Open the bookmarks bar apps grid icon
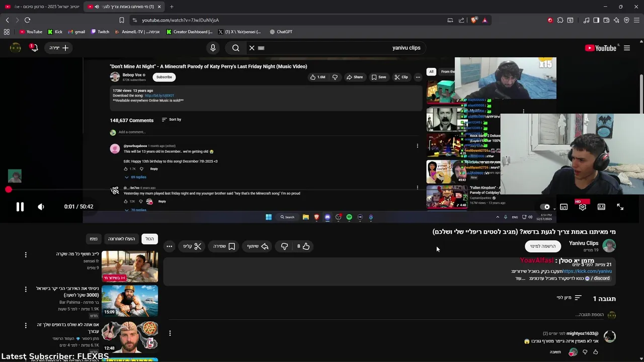The width and height of the screenshot is (644, 362). tap(7, 32)
